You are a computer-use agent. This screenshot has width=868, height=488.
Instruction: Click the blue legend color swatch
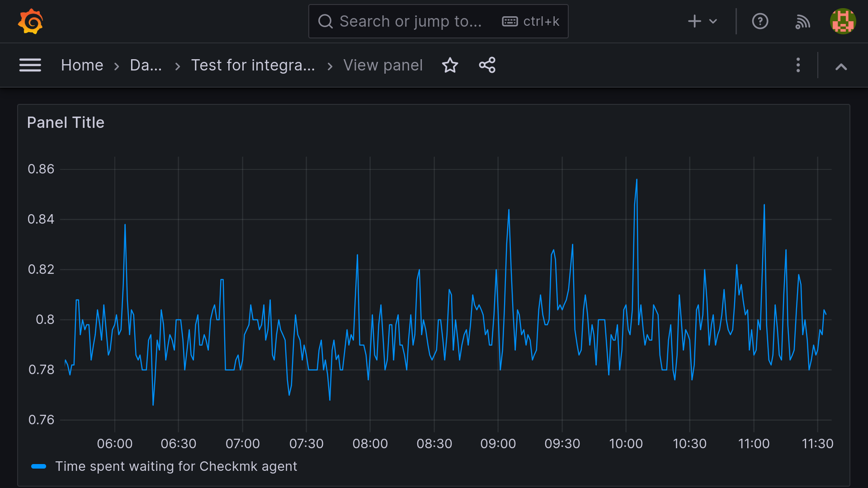point(39,466)
